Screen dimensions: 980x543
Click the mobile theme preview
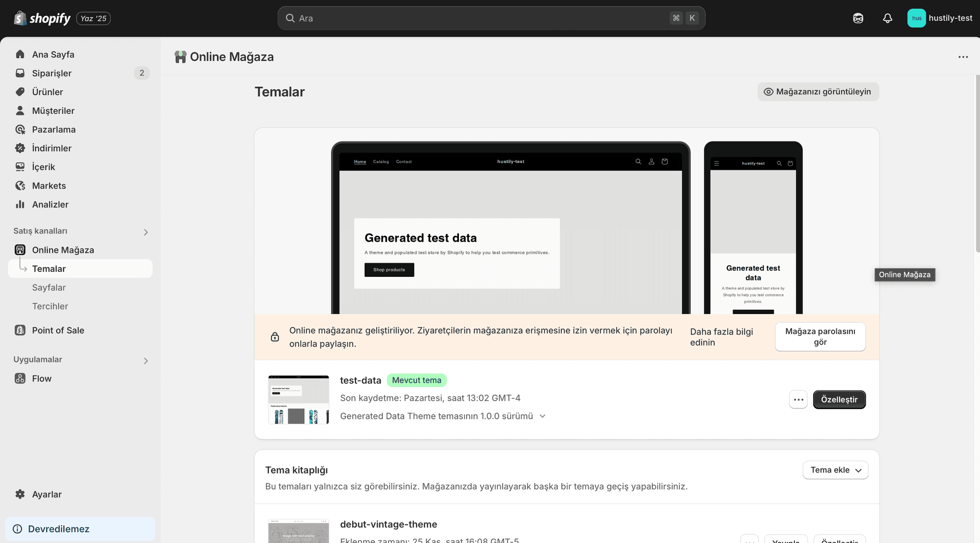click(x=753, y=228)
